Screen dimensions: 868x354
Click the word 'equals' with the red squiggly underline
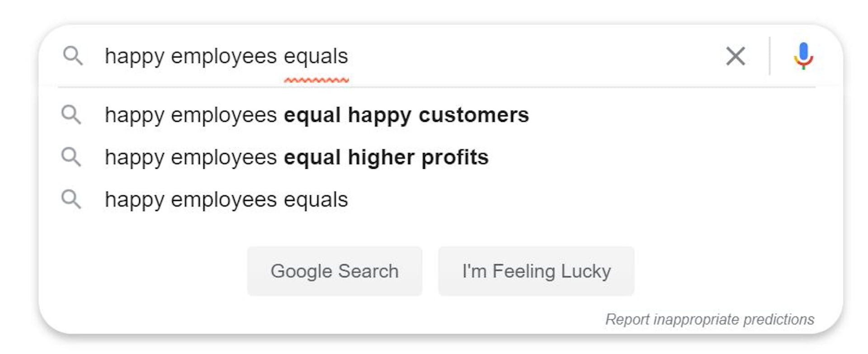pyautogui.click(x=316, y=57)
